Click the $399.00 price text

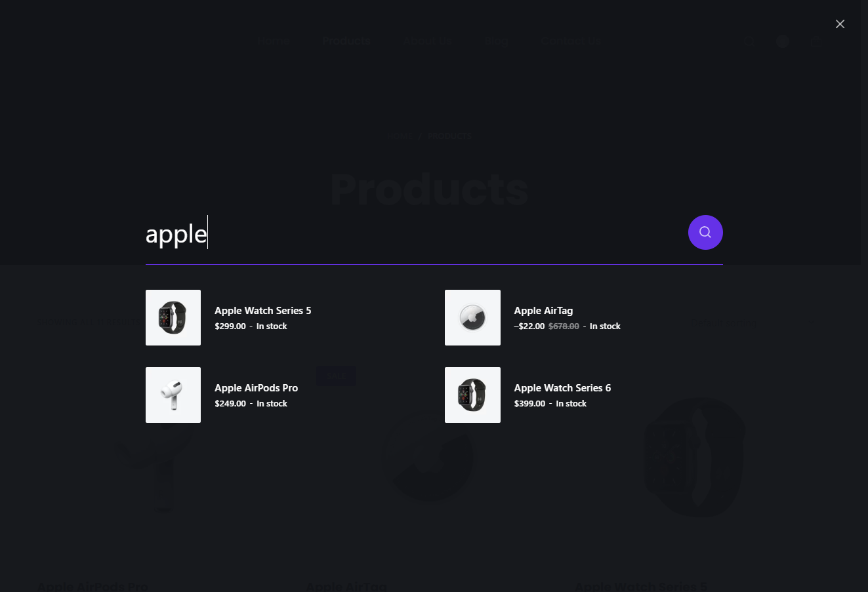[529, 404]
